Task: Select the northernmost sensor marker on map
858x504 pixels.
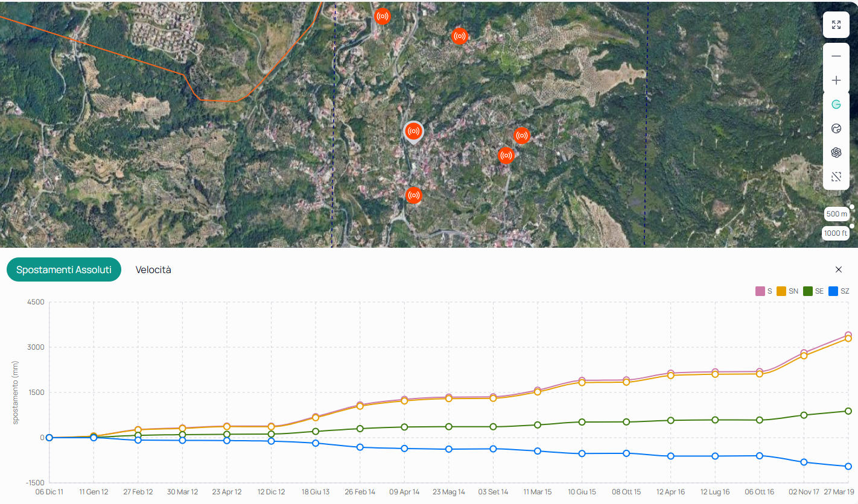Action: pyautogui.click(x=382, y=16)
